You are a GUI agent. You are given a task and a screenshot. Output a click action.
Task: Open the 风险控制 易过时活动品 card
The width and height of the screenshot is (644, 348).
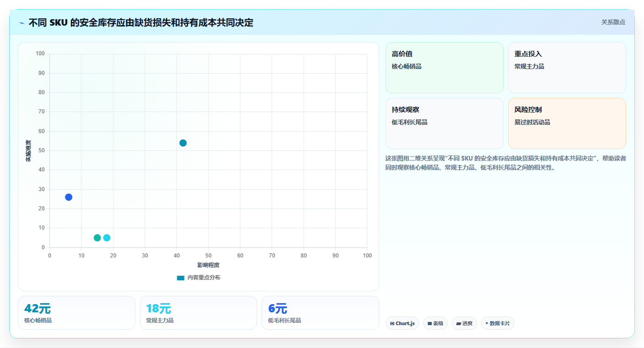point(567,123)
